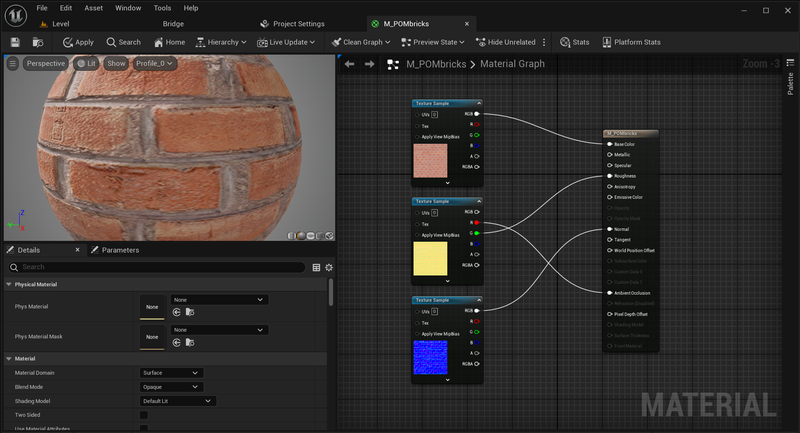
Task: Save the material with the floppy disk icon
Action: [15, 42]
